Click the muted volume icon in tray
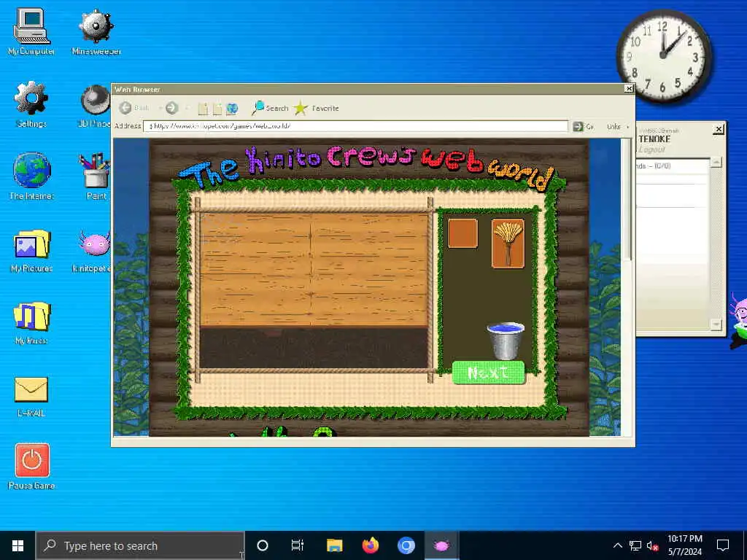This screenshot has width=747, height=560. 652,545
